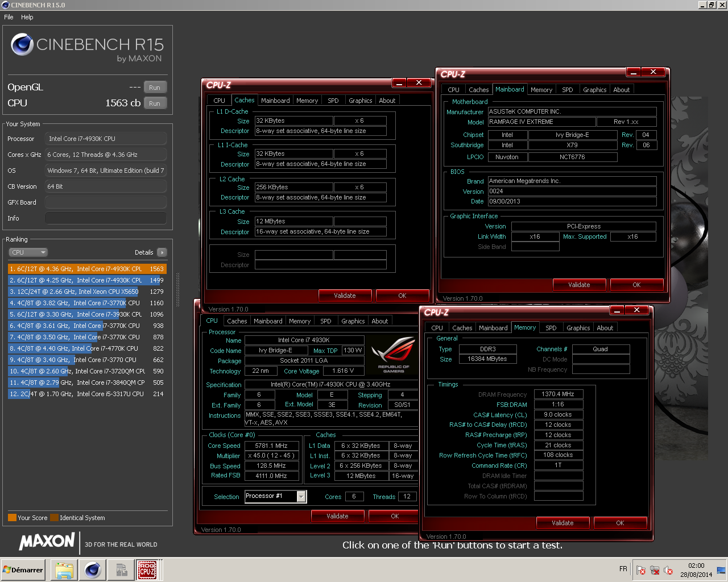The image size is (728, 582).
Task: Select Mainboard tab in CPU-Z Caches window
Action: (275, 101)
